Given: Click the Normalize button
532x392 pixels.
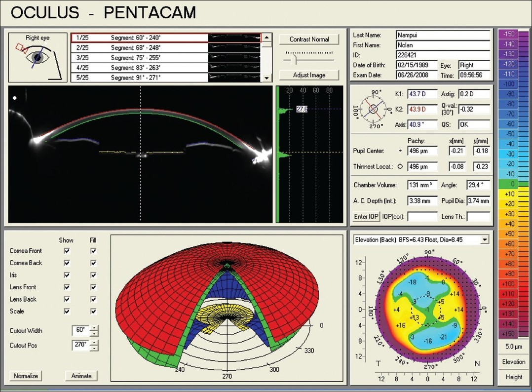Looking at the screenshot, I should pyautogui.click(x=26, y=376).
